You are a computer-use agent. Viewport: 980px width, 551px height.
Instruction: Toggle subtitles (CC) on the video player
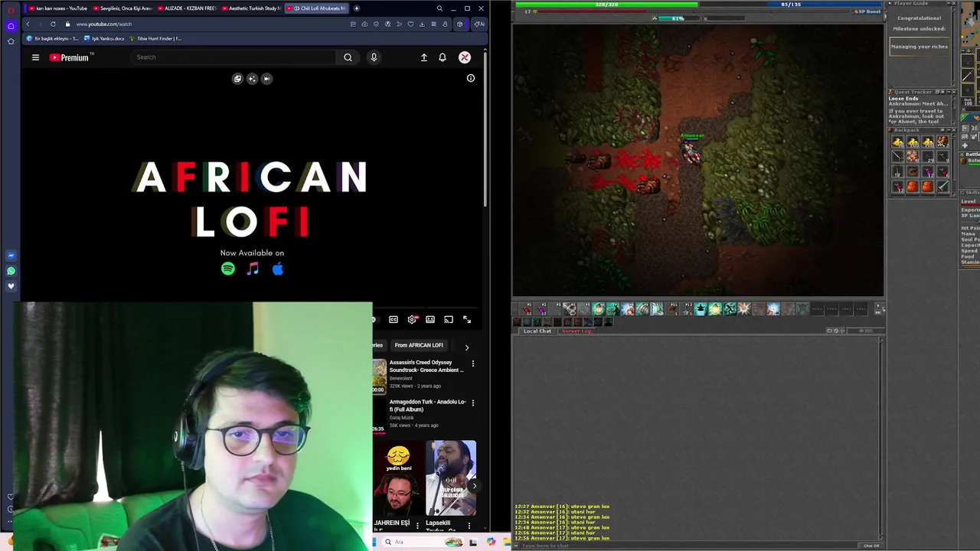tap(394, 319)
